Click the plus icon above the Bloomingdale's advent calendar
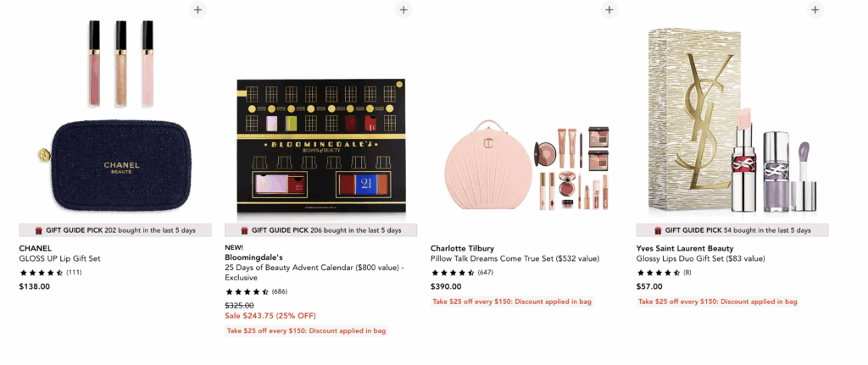The height and width of the screenshot is (365, 868). pyautogui.click(x=403, y=10)
